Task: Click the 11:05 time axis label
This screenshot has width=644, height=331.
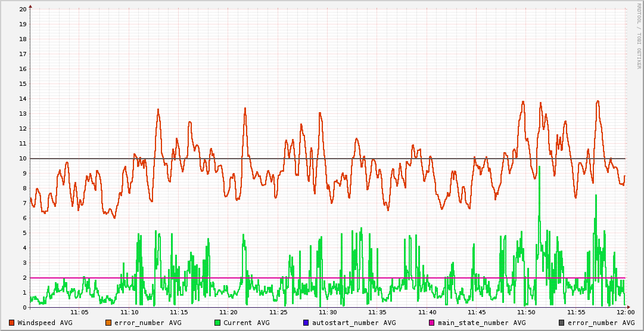Action: click(79, 313)
